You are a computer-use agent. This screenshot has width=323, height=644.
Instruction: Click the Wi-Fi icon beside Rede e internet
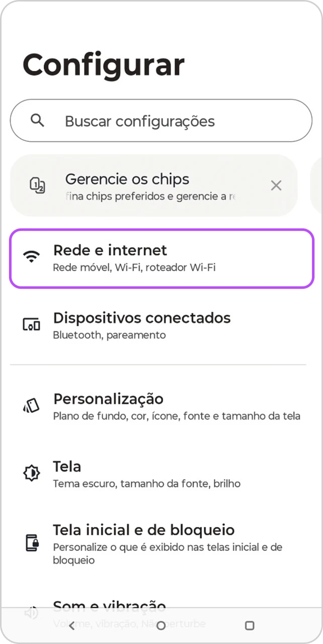tap(31, 256)
